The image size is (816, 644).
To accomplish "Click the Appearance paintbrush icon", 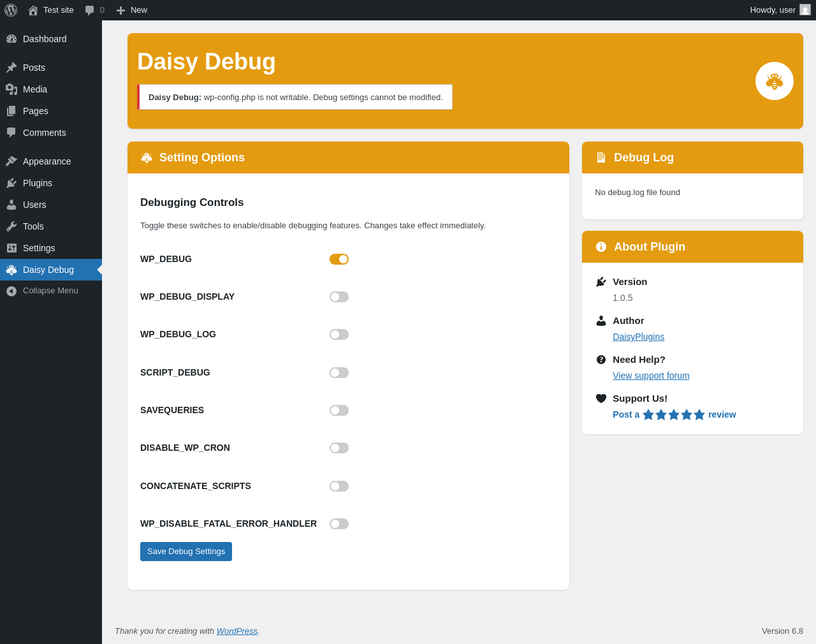I will pyautogui.click(x=11, y=161).
